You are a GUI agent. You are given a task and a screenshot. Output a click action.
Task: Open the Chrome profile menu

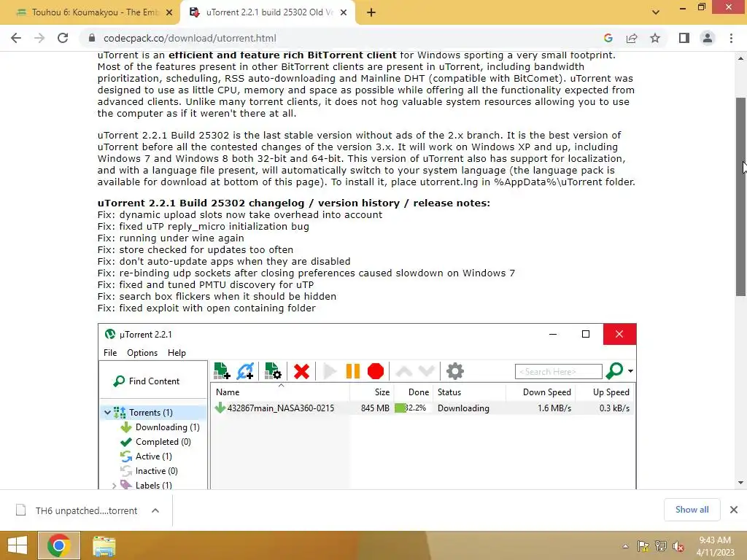click(x=708, y=38)
